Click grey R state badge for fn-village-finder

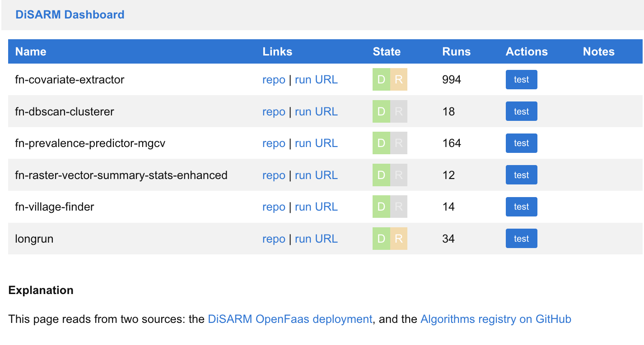pos(399,207)
